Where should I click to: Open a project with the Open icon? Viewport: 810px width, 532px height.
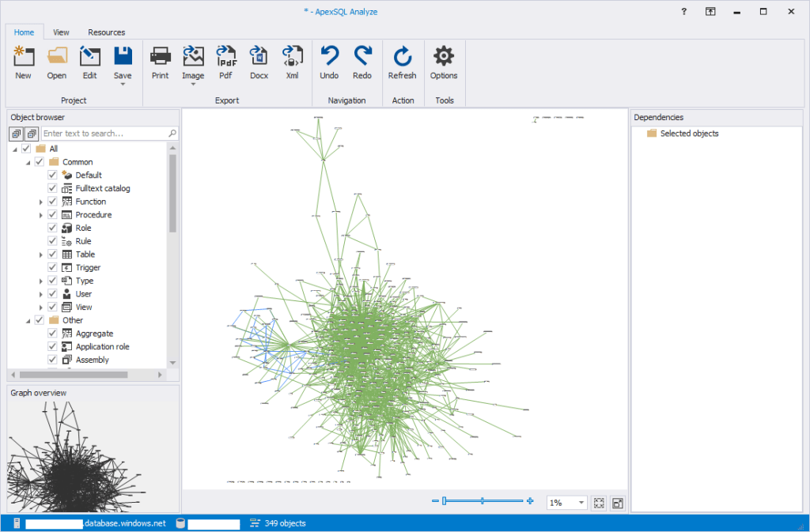point(56,57)
